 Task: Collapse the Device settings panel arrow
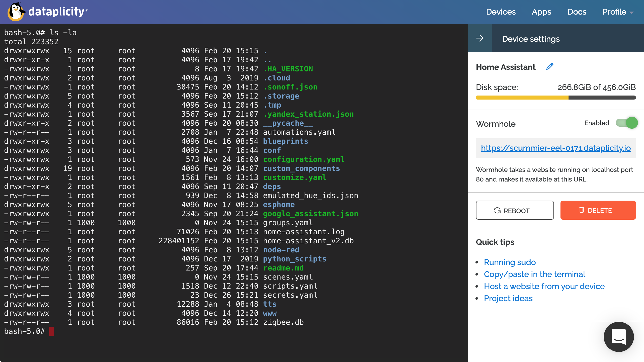[480, 38]
